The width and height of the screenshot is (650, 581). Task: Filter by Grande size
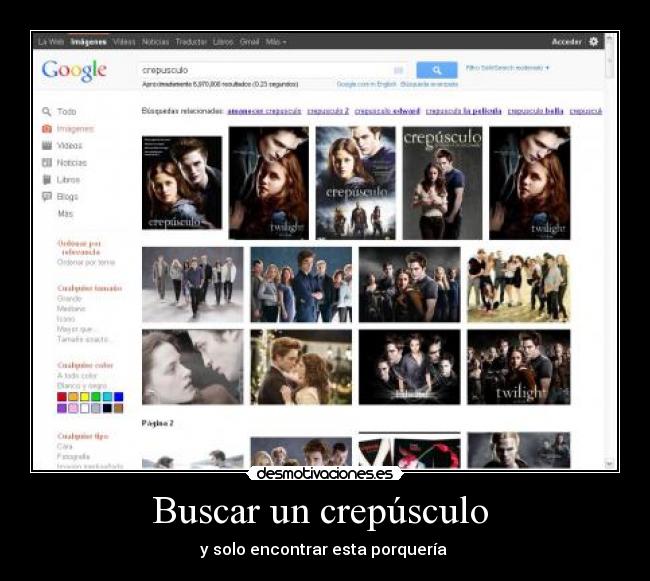69,298
